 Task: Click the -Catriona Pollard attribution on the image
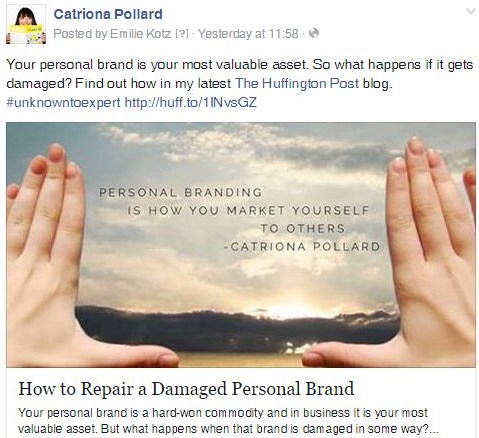tap(302, 247)
